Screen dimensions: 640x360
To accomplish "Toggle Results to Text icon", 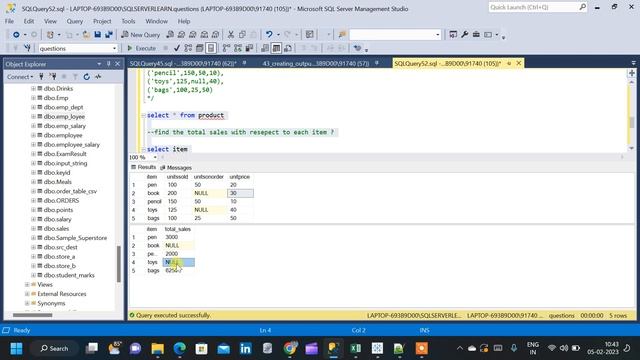I will [265, 48].
